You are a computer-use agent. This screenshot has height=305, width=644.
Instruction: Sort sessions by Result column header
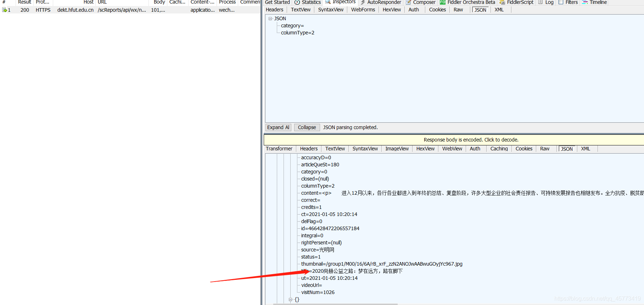[x=24, y=2]
